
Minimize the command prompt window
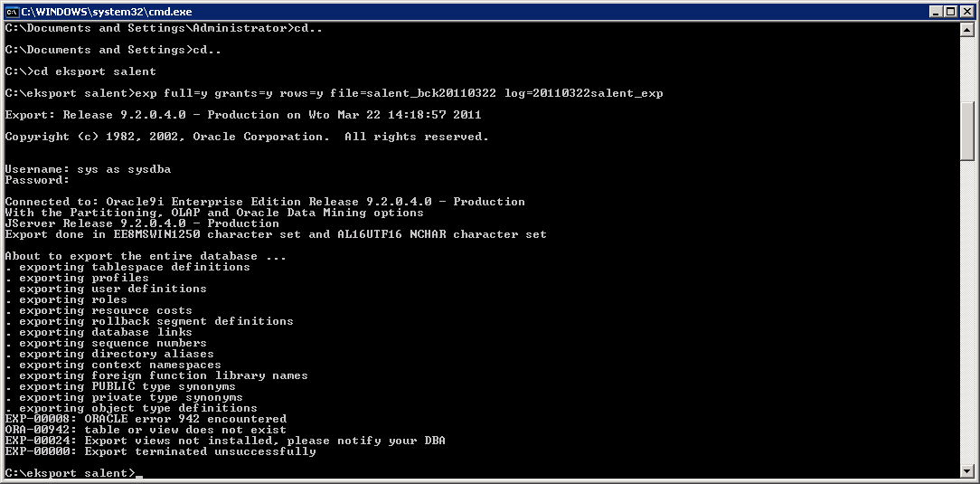pos(936,11)
